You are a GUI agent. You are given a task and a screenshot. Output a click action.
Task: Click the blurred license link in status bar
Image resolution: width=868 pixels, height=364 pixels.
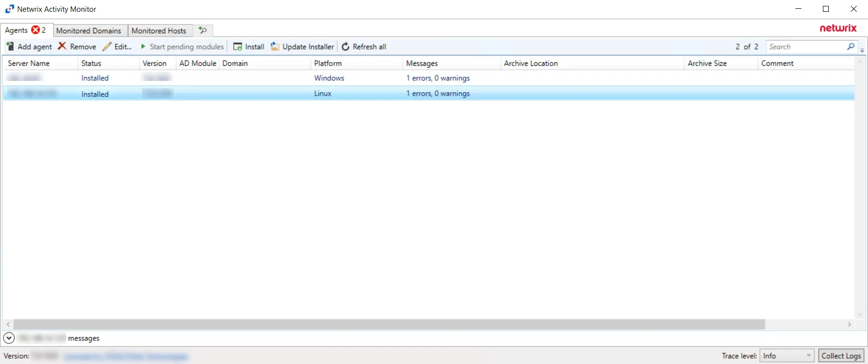click(126, 357)
